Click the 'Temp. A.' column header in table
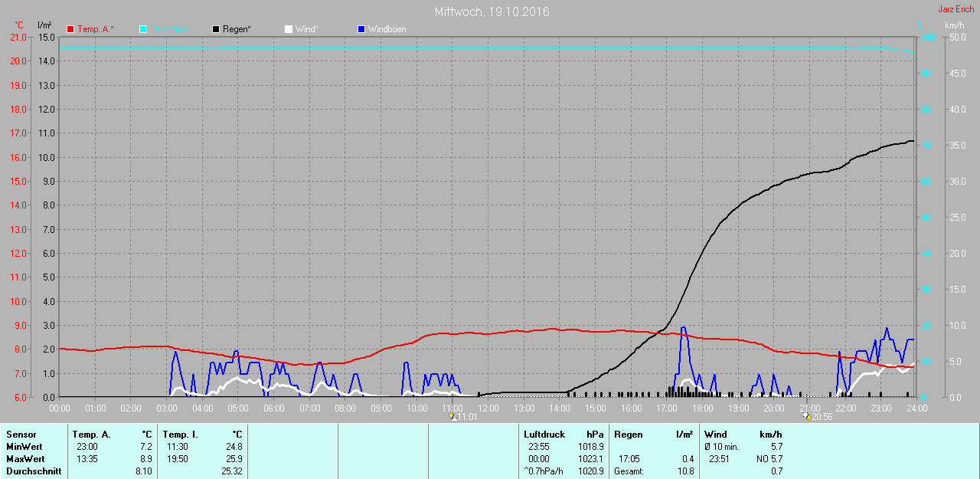The height and width of the screenshot is (479, 980). (x=91, y=435)
